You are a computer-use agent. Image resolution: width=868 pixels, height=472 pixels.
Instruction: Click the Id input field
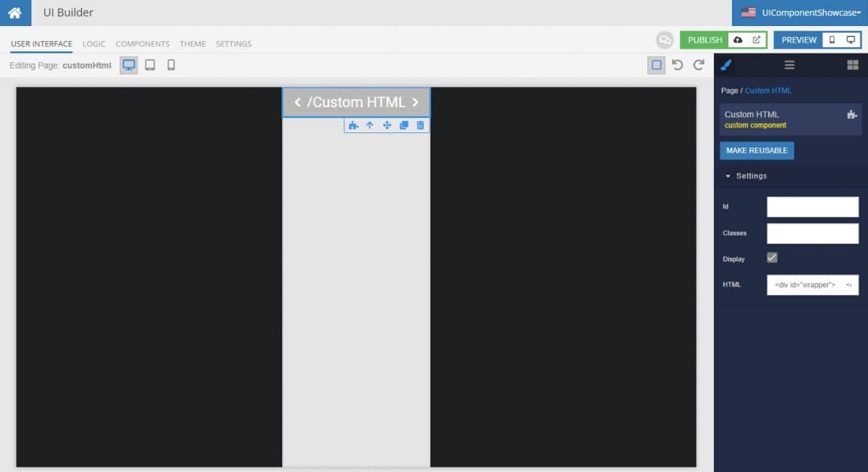tap(812, 206)
